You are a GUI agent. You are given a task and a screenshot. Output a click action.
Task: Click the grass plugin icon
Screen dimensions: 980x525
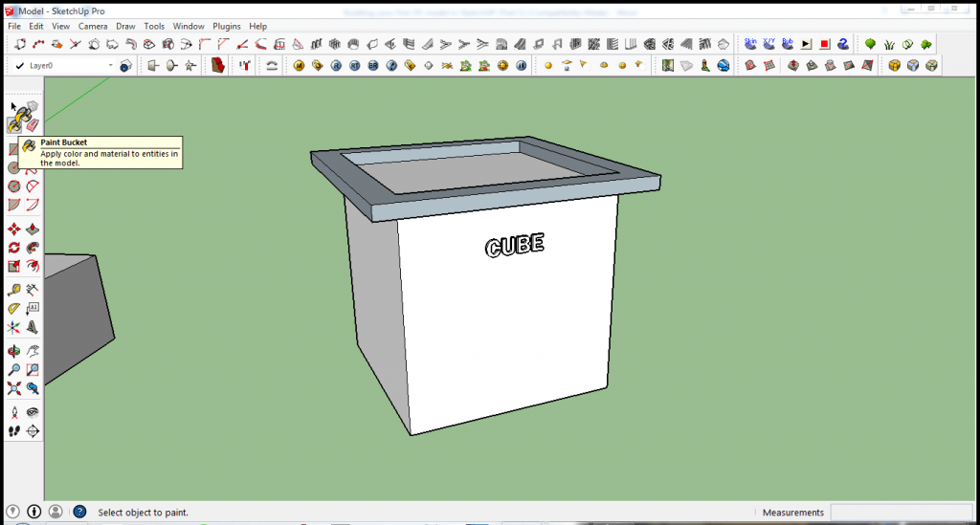[889, 44]
